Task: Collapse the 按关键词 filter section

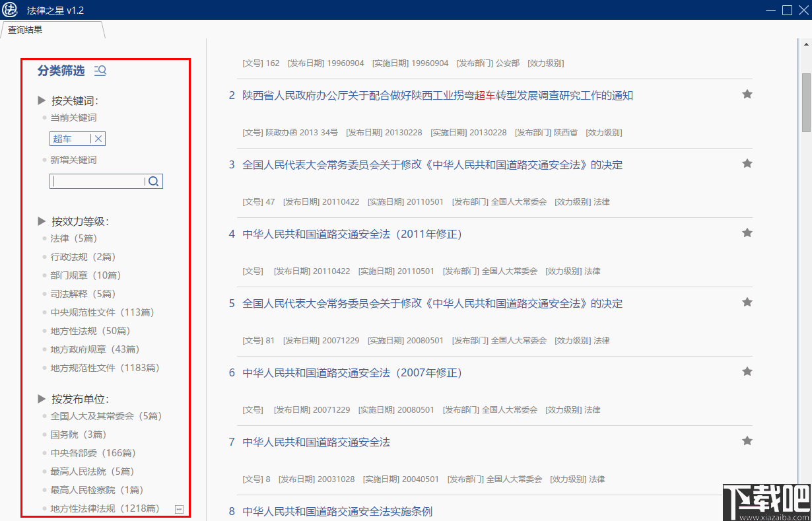Action: tap(41, 100)
